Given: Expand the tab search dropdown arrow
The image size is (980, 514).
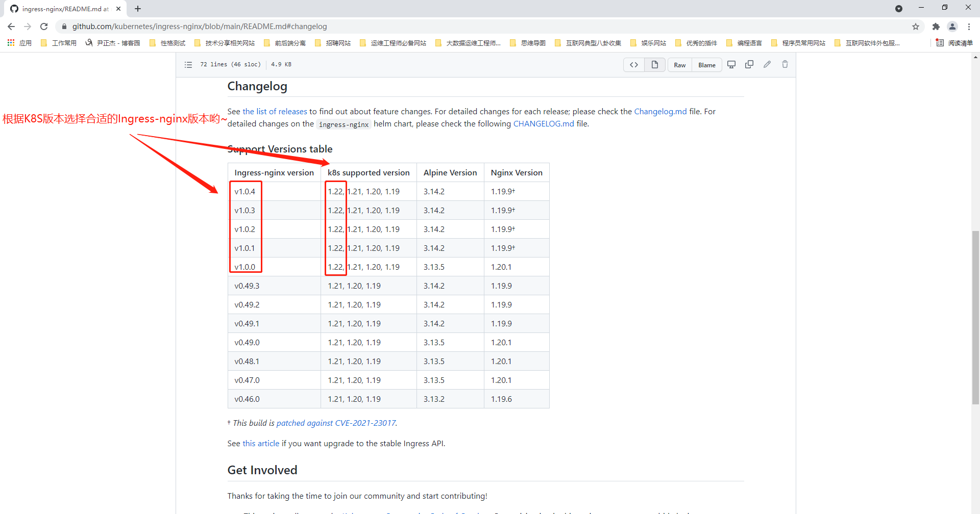Looking at the screenshot, I should [899, 9].
